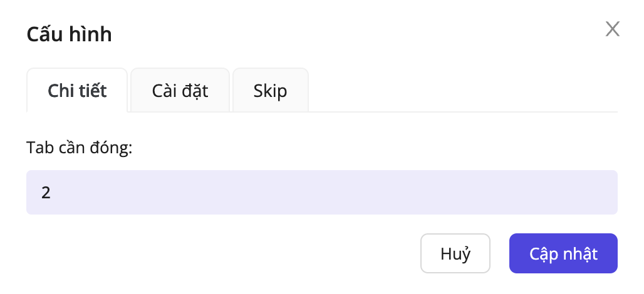644x294 pixels.
Task: Click the X in the dialog corner
Action: click(x=612, y=29)
